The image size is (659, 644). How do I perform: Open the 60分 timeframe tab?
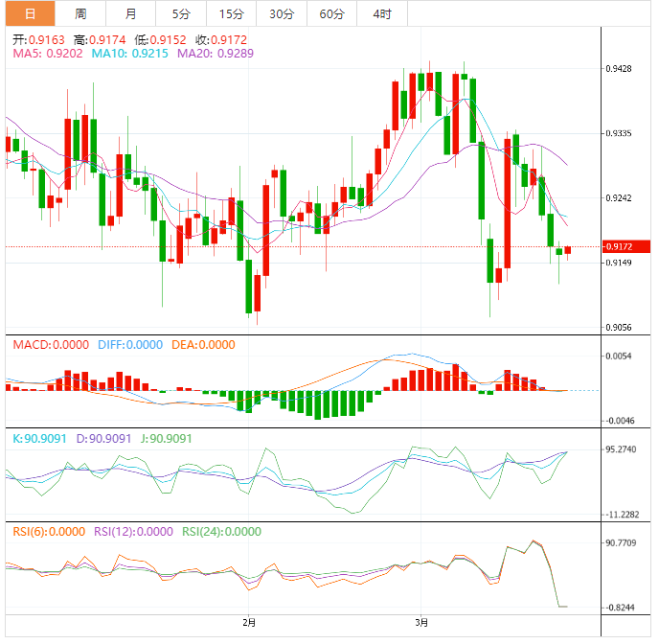(331, 13)
